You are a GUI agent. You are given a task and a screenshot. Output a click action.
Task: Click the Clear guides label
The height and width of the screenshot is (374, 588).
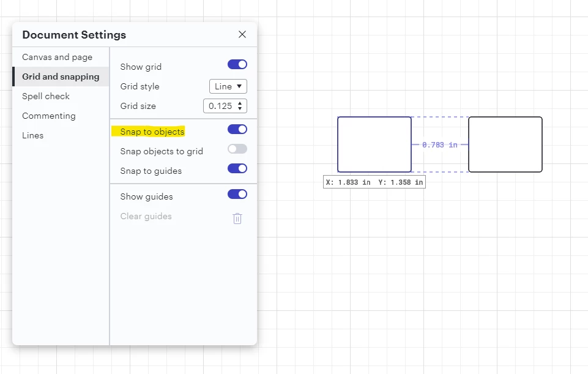pyautogui.click(x=146, y=217)
